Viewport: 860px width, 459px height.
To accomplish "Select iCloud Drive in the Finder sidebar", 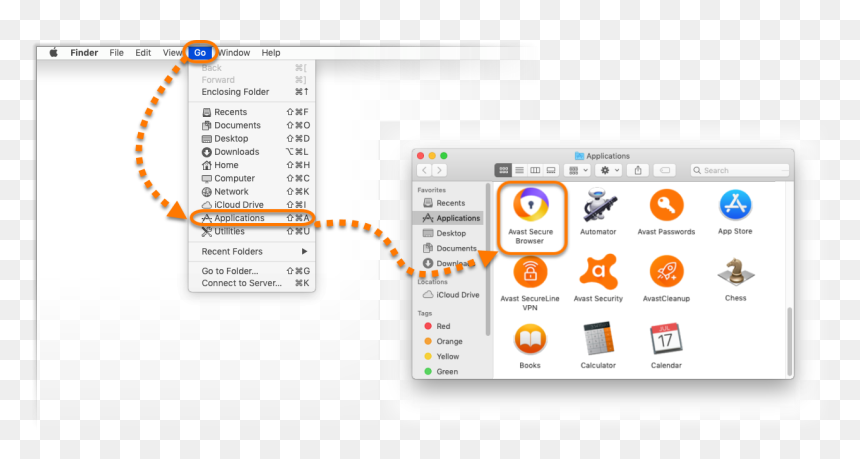I will tap(449, 294).
